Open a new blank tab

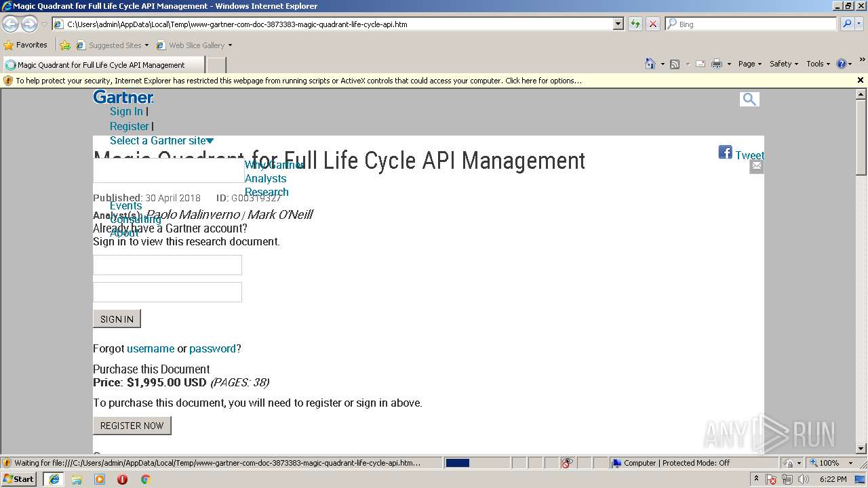point(216,65)
